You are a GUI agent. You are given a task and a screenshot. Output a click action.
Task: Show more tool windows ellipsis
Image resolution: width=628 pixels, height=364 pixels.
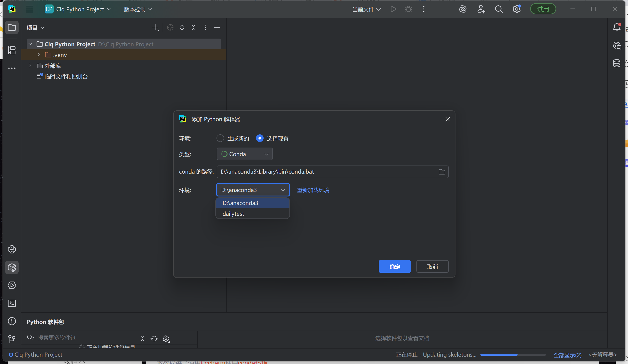(x=12, y=68)
